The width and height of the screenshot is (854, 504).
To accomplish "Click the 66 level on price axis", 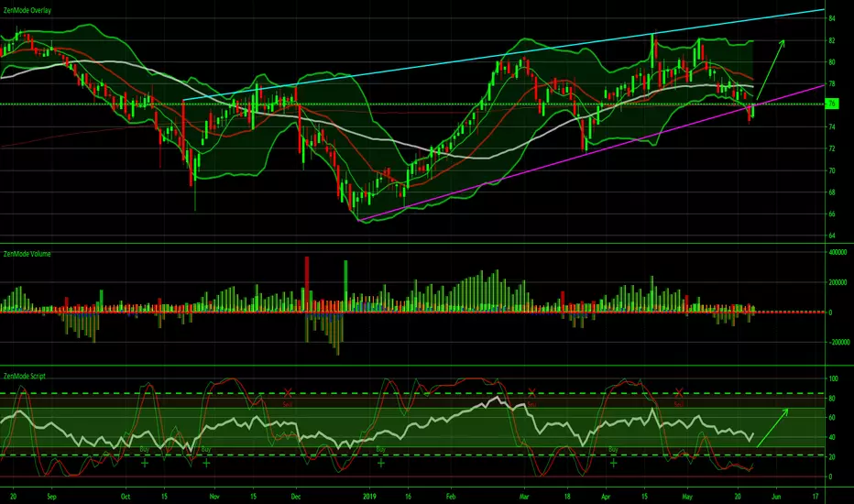I will [x=832, y=214].
